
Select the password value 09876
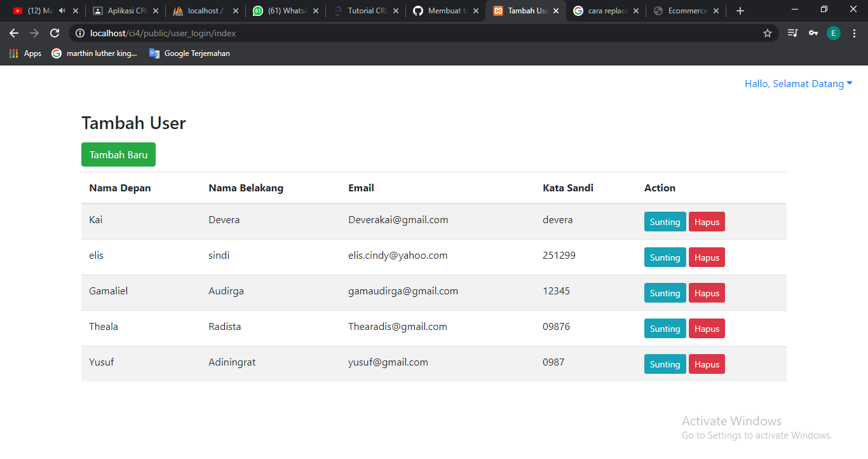click(557, 327)
